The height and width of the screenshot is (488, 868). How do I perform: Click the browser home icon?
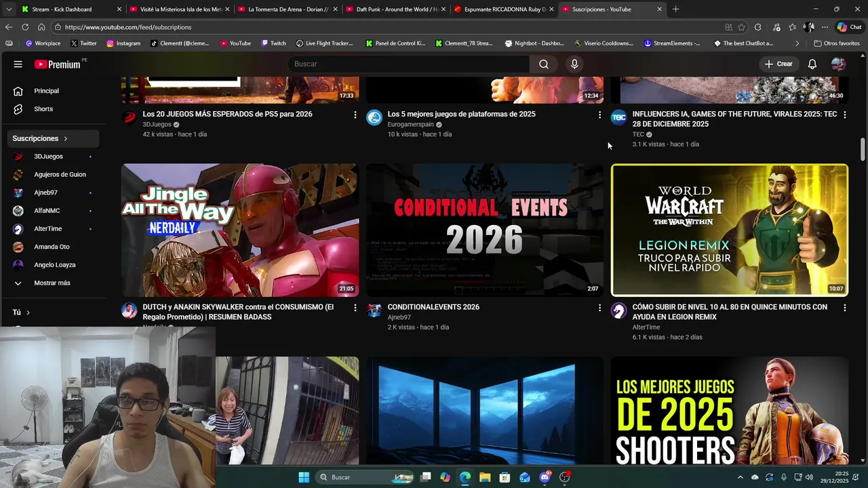pos(41,27)
